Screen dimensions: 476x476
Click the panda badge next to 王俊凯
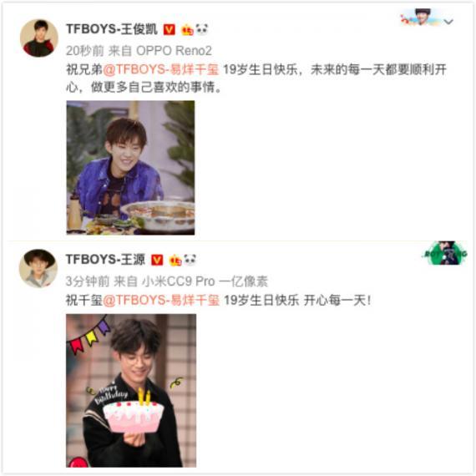202,29
